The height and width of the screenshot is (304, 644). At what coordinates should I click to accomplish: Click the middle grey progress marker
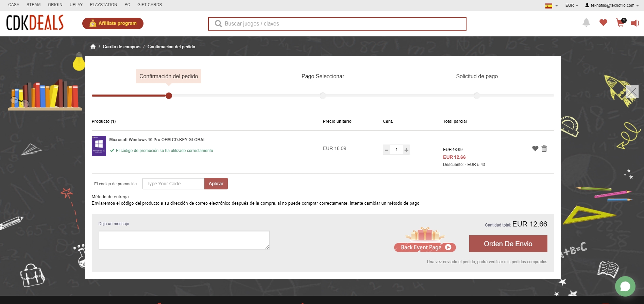(x=323, y=96)
